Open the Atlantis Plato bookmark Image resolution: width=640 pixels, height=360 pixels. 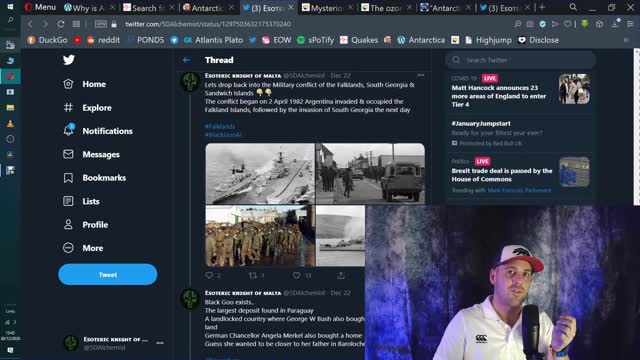pyautogui.click(x=213, y=40)
